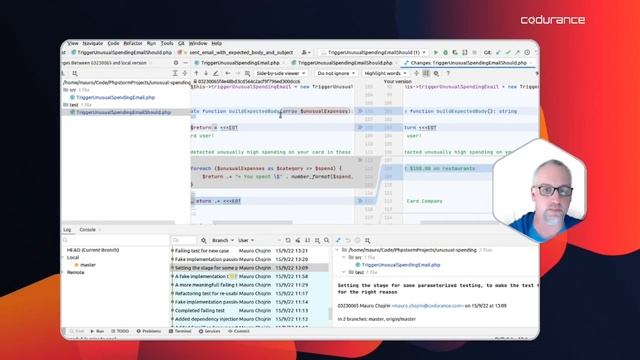Open the Refactor menu
Image resolution: width=640 pixels, height=360 pixels.
coord(133,43)
